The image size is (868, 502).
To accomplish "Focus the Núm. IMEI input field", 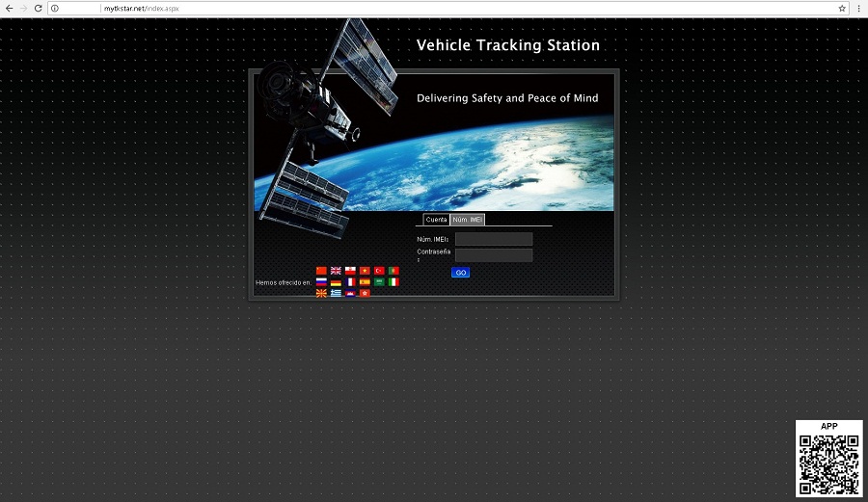I will (x=494, y=239).
